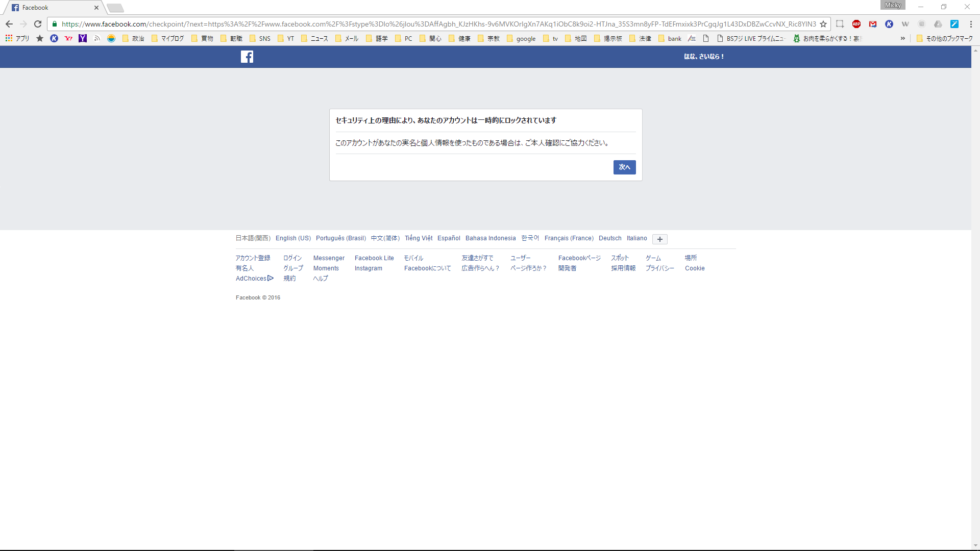Click the URL address bar
The height and width of the screenshot is (551, 980).
tap(439, 24)
